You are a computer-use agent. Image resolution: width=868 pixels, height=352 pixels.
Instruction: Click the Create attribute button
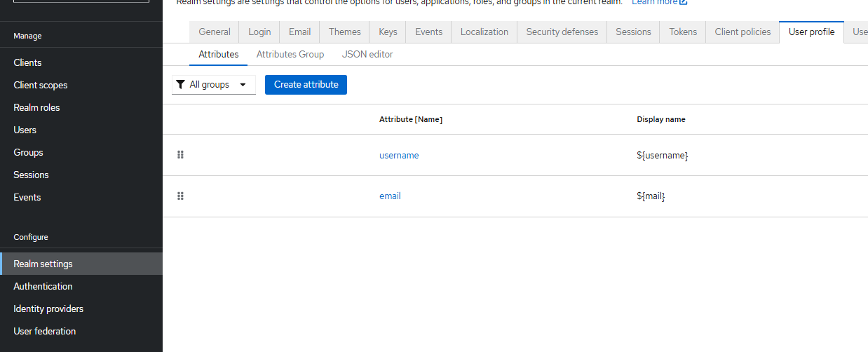pyautogui.click(x=306, y=85)
